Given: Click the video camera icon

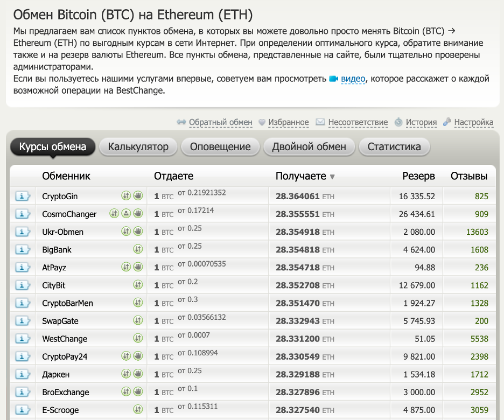Looking at the screenshot, I should [334, 79].
